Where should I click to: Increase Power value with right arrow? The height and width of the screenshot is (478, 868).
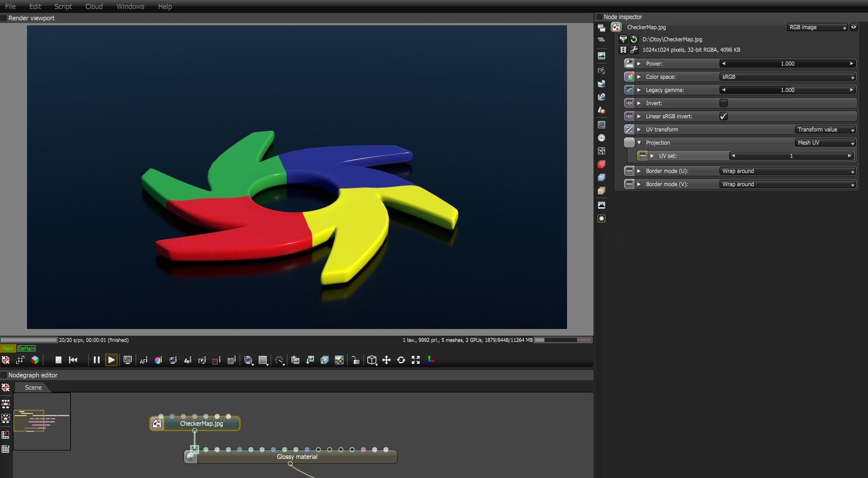tap(852, 64)
